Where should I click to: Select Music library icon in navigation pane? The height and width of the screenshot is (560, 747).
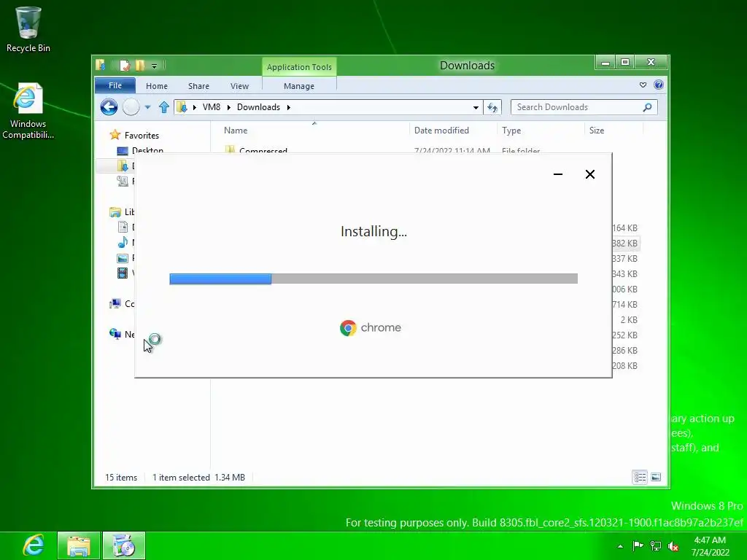coord(123,242)
